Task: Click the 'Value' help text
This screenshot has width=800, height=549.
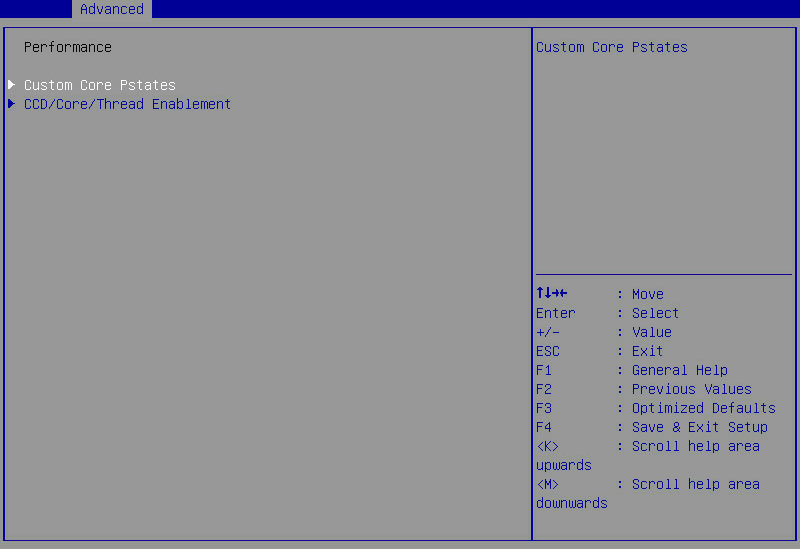Action: pyautogui.click(x=652, y=332)
